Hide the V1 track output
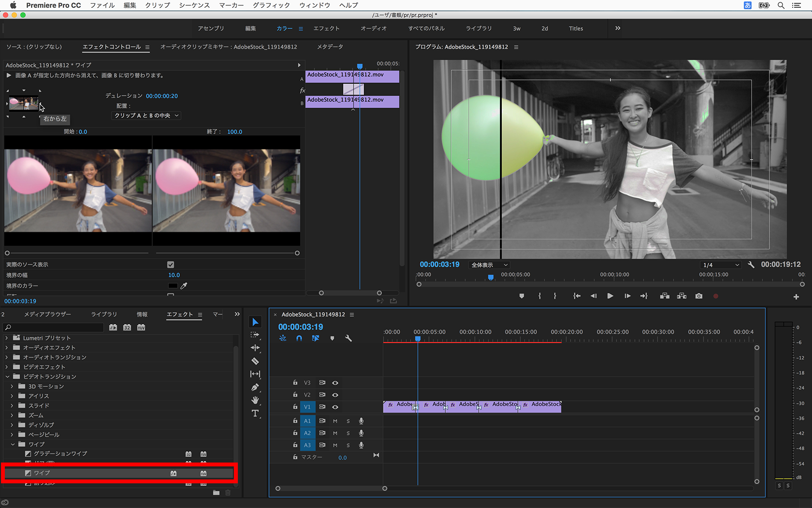Viewport: 812px width, 508px height. (335, 407)
